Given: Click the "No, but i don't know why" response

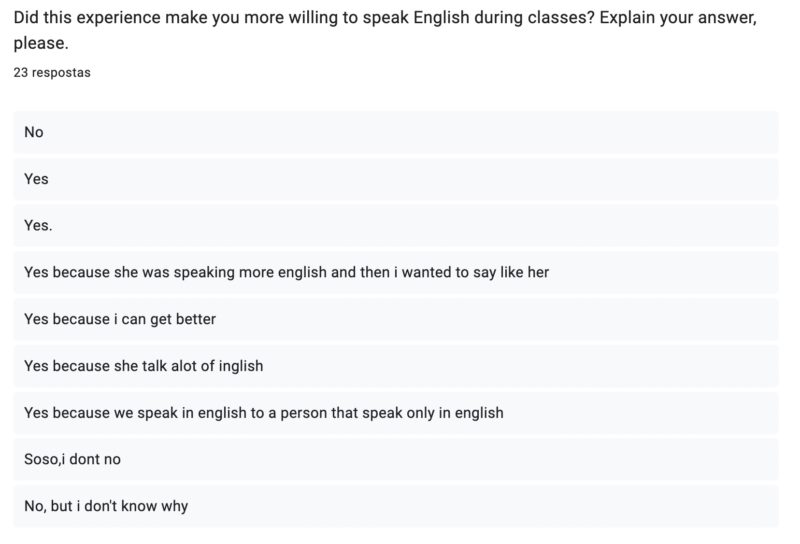Looking at the screenshot, I should pyautogui.click(x=106, y=506).
